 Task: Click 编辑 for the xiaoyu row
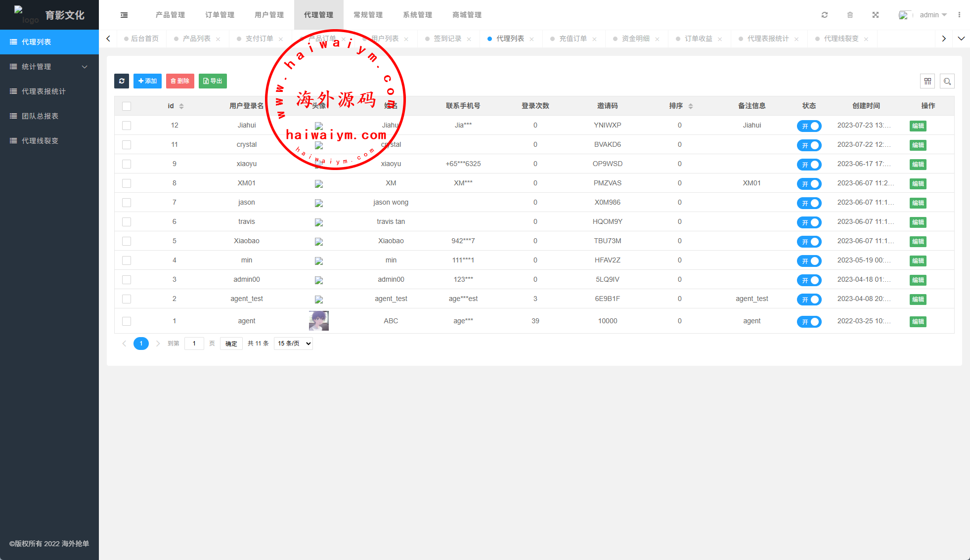tap(918, 165)
